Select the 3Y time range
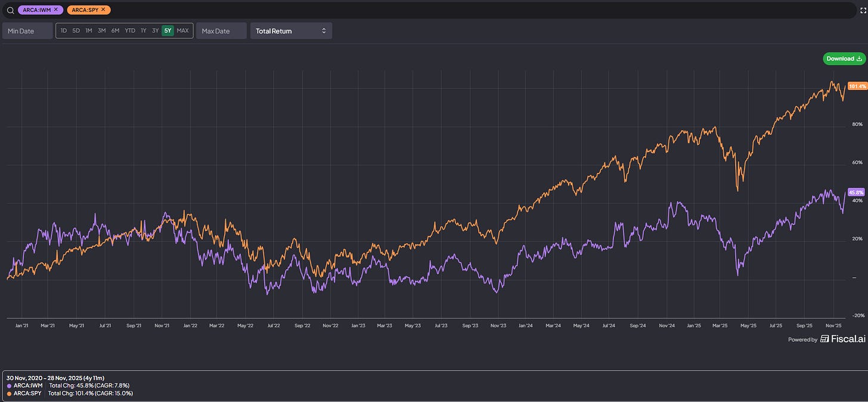Image resolution: width=868 pixels, height=402 pixels. [155, 30]
